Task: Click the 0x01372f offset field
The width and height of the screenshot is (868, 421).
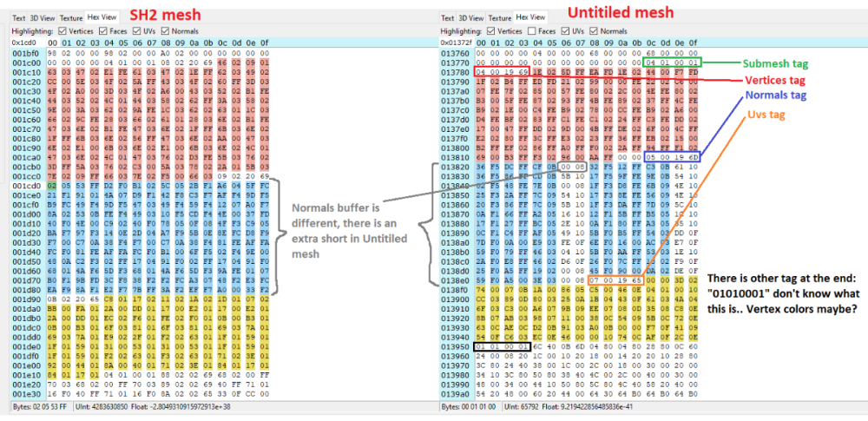Action: pos(455,42)
